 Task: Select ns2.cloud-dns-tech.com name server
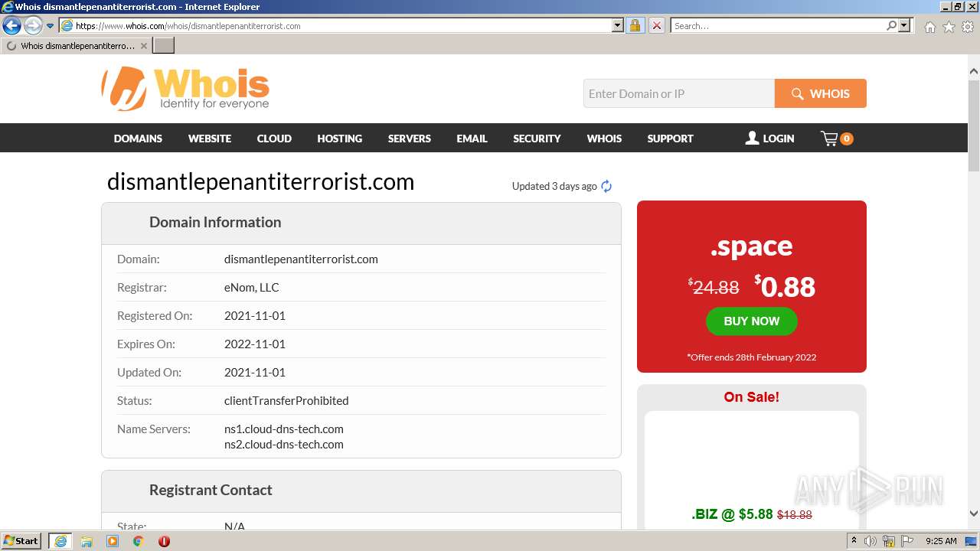283,444
